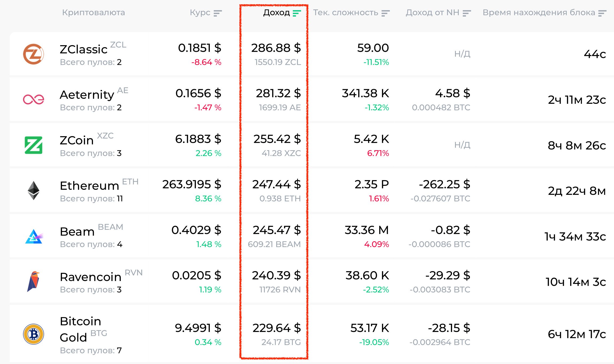Click Bitcoin Gold price 9.4991 $
The image size is (614, 364).
198,328
